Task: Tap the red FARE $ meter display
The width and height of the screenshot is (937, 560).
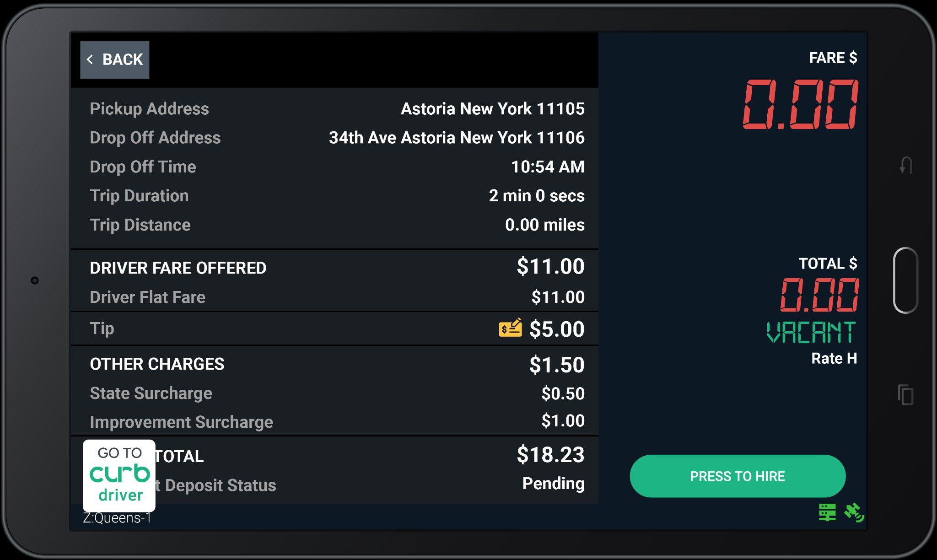Action: 800,104
